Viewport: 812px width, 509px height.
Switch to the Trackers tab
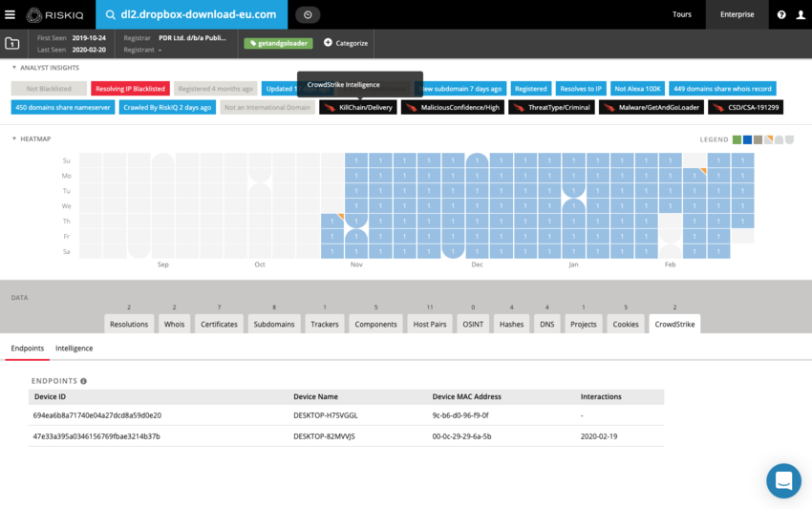coord(325,324)
